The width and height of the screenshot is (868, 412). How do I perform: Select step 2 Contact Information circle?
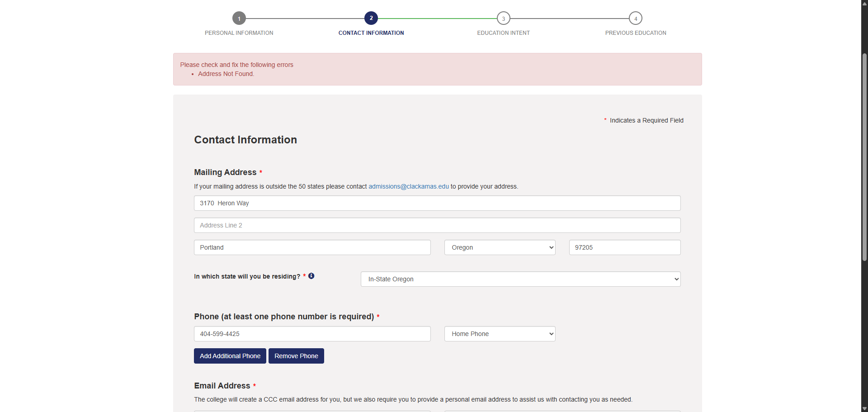[x=371, y=19]
